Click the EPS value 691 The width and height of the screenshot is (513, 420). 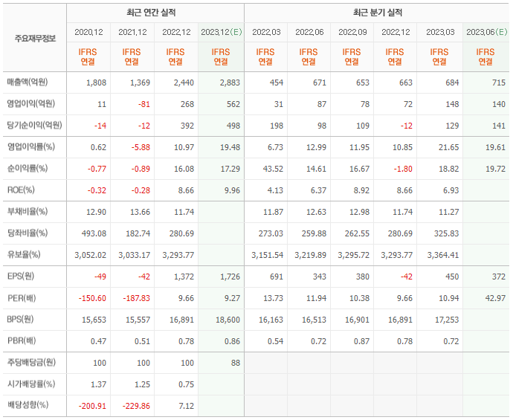coord(277,277)
